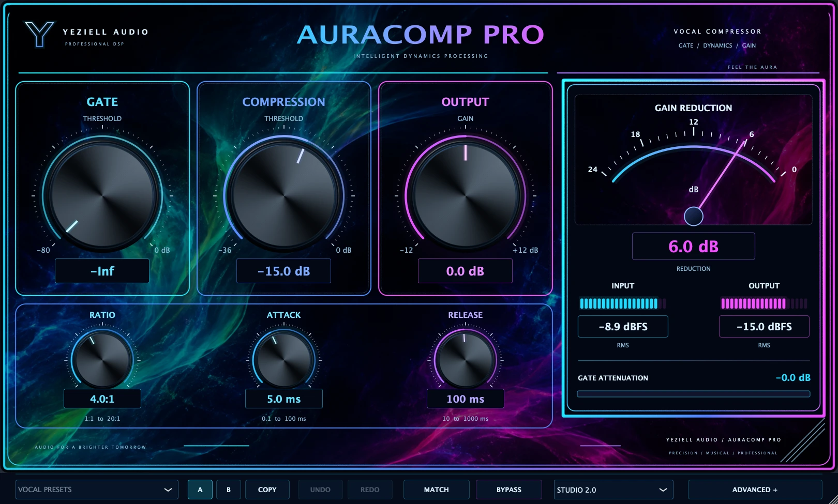This screenshot has width=838, height=504.
Task: Click the Gate Attenuation meter bar
Action: click(x=693, y=394)
